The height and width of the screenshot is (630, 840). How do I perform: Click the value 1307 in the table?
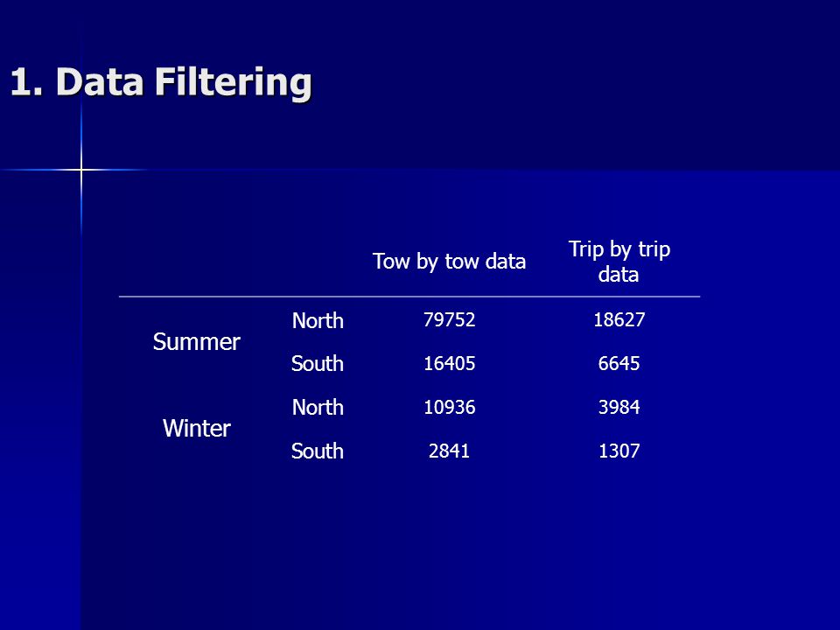tap(619, 451)
